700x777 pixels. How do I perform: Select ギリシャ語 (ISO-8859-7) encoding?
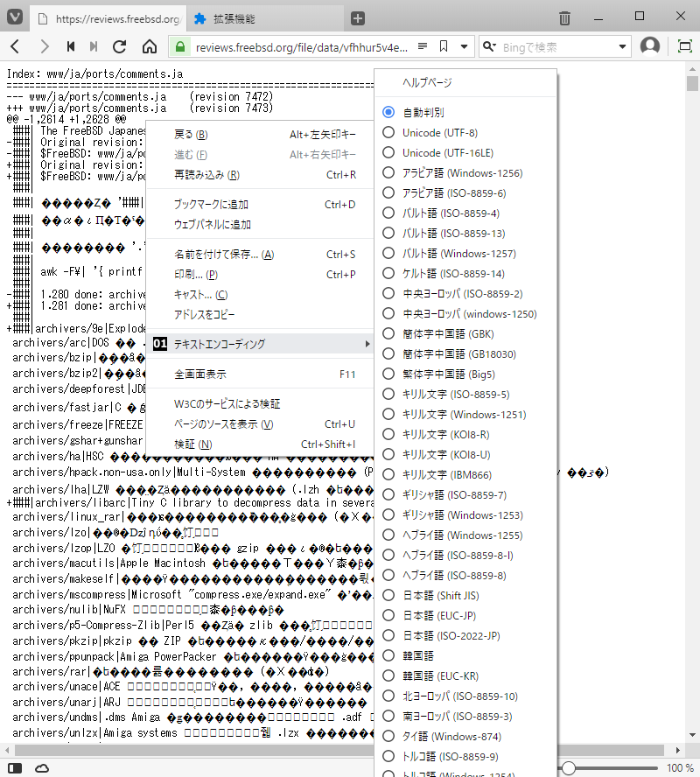click(465, 494)
